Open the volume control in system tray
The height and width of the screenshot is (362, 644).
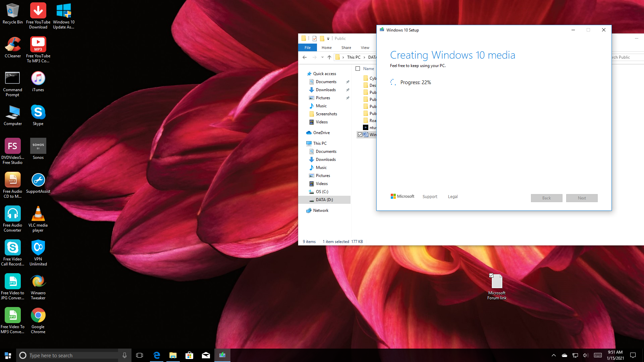[586, 355]
